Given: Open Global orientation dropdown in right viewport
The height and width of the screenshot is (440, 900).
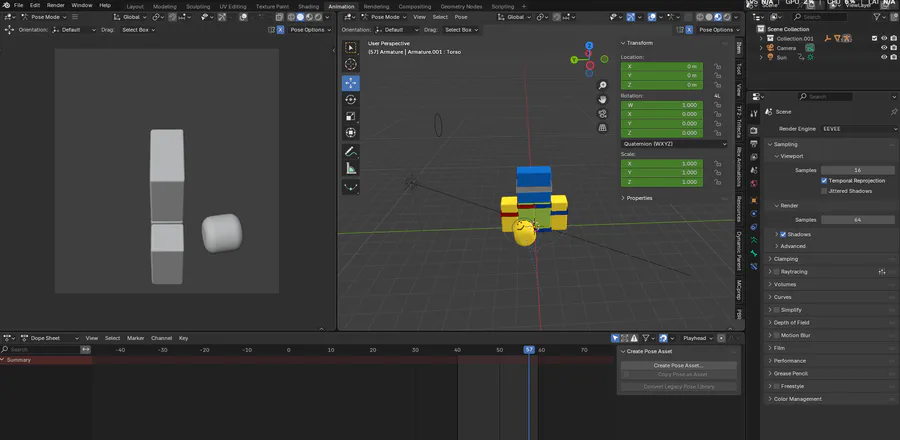Looking at the screenshot, I should click(515, 17).
